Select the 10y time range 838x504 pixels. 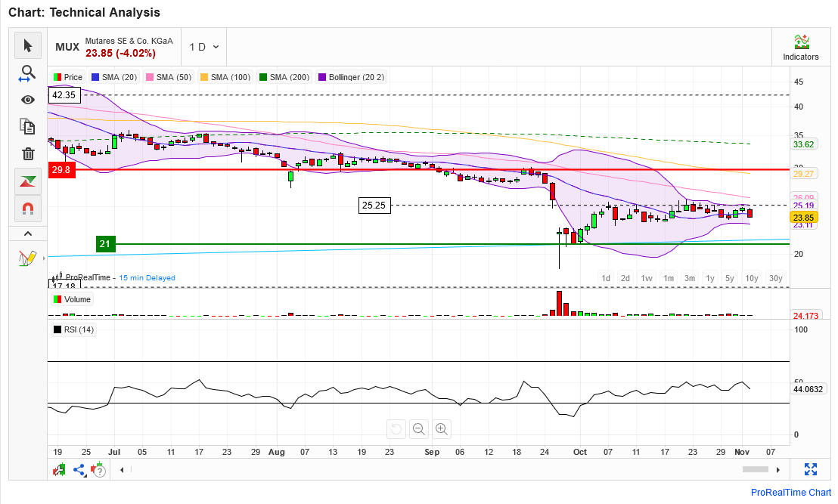tap(752, 278)
